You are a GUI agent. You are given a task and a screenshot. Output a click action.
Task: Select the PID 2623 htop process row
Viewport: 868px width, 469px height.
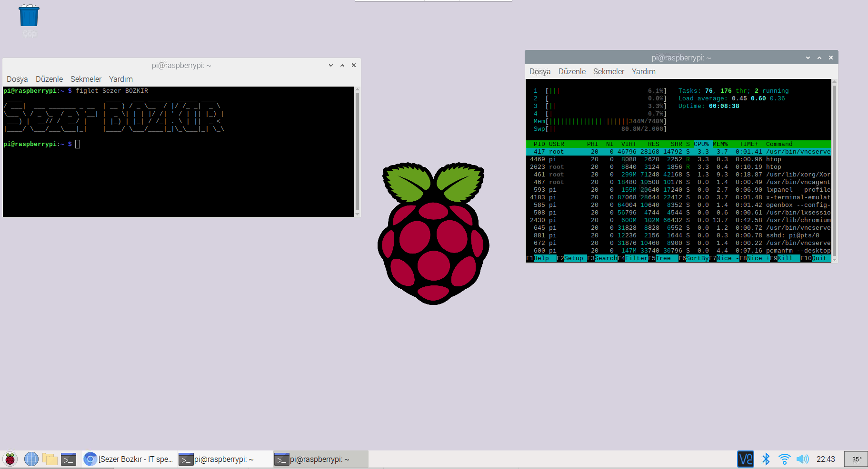[x=678, y=167]
